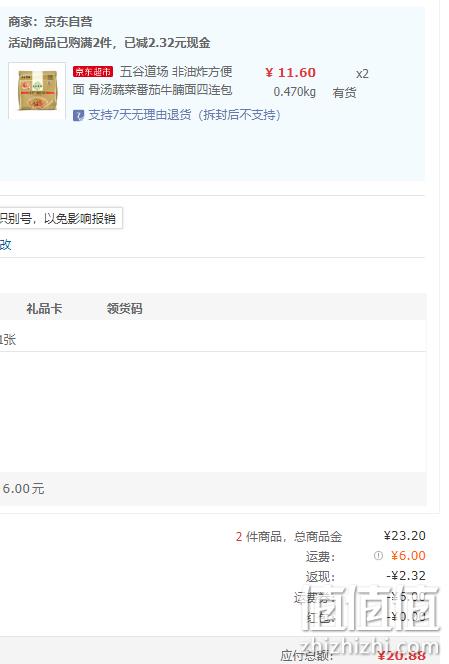Click the 返现 -¥2.32 cashback line
The width and height of the screenshot is (449, 664).
click(x=366, y=576)
